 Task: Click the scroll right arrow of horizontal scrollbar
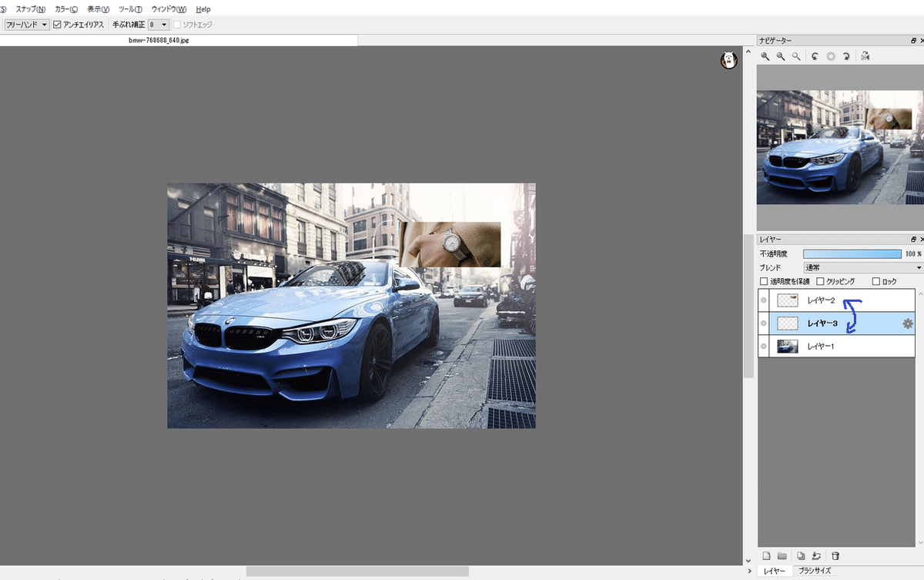click(751, 571)
